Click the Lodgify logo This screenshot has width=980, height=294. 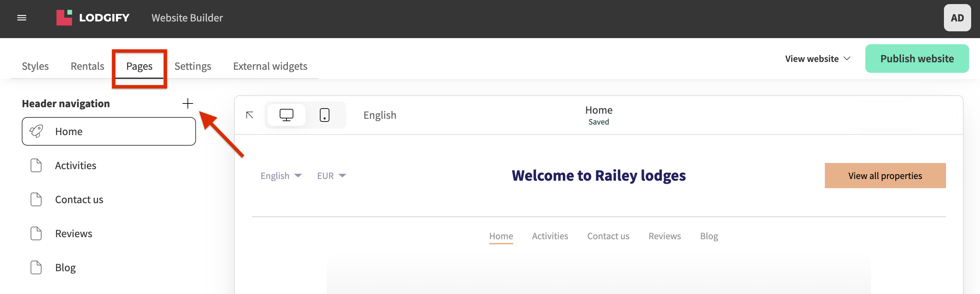coord(93,18)
